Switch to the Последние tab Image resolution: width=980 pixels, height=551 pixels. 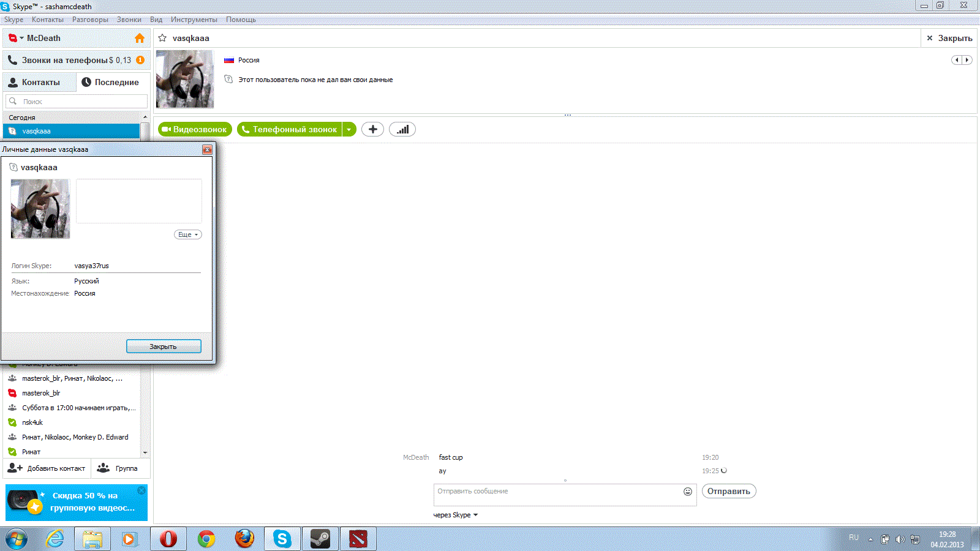113,82
